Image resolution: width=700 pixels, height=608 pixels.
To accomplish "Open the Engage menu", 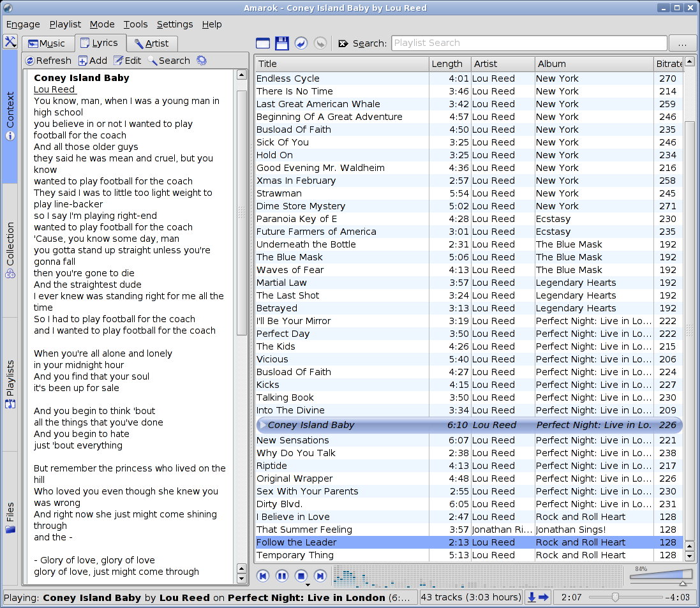I will click(23, 24).
